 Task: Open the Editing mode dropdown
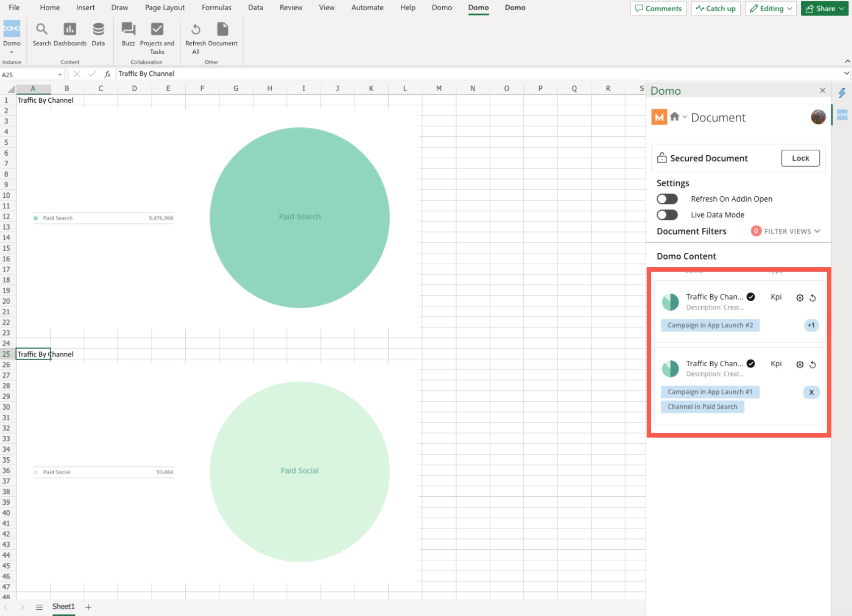click(x=770, y=8)
